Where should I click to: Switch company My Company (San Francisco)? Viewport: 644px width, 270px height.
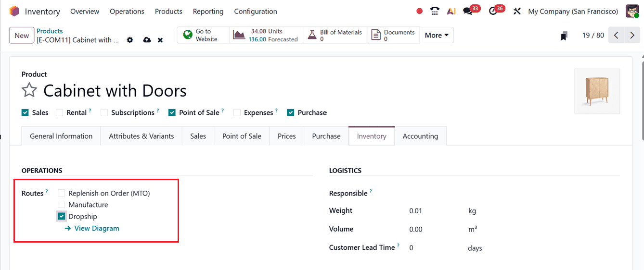click(x=573, y=11)
